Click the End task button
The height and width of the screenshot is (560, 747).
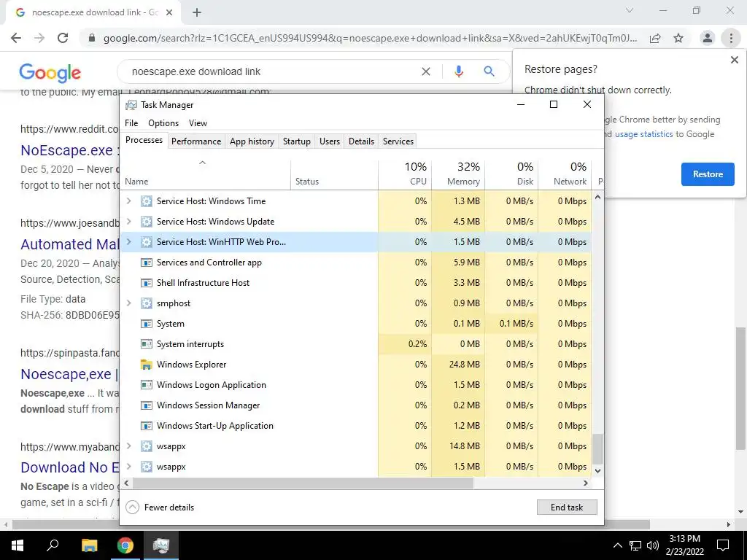[567, 507]
